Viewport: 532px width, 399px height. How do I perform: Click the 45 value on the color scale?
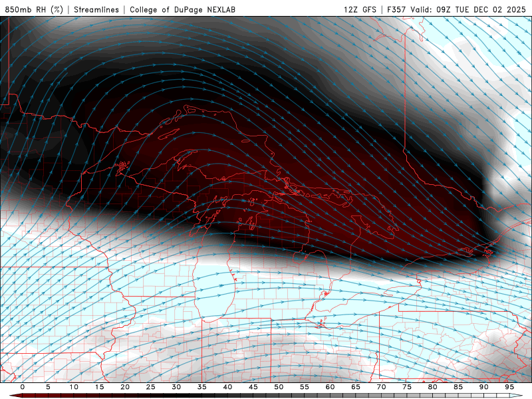coord(253,387)
